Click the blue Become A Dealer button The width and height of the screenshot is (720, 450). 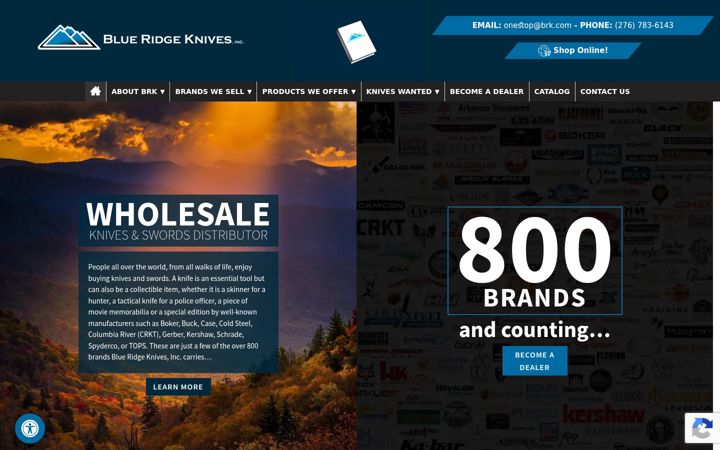click(x=534, y=361)
